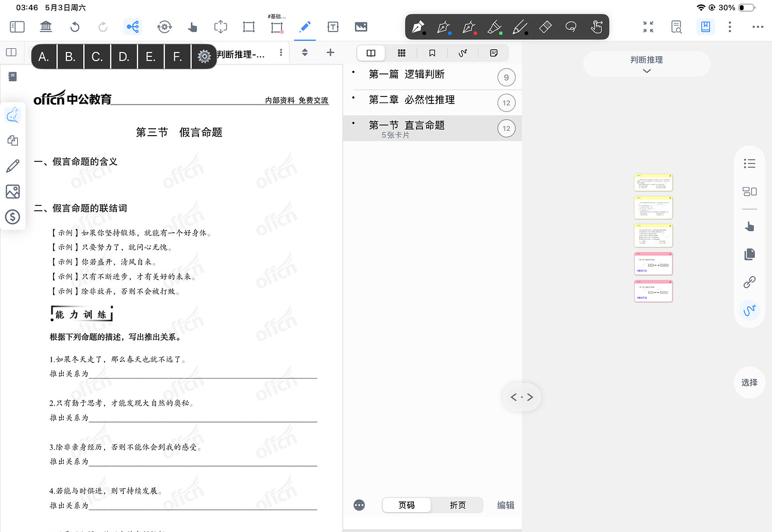Open the sync settings gear icon
Image resolution: width=772 pixels, height=532 pixels.
[x=165, y=27]
